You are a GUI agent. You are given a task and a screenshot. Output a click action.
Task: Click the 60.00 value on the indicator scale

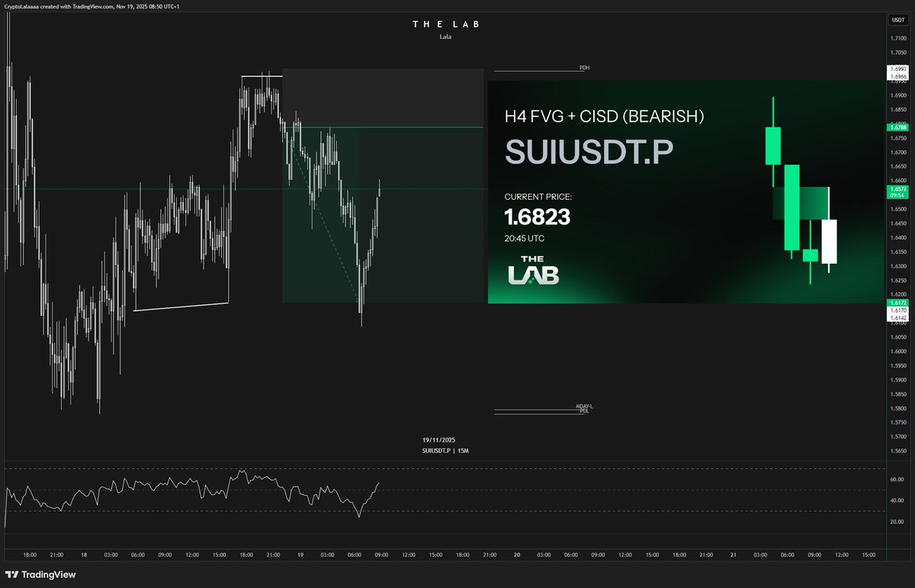pos(897,479)
